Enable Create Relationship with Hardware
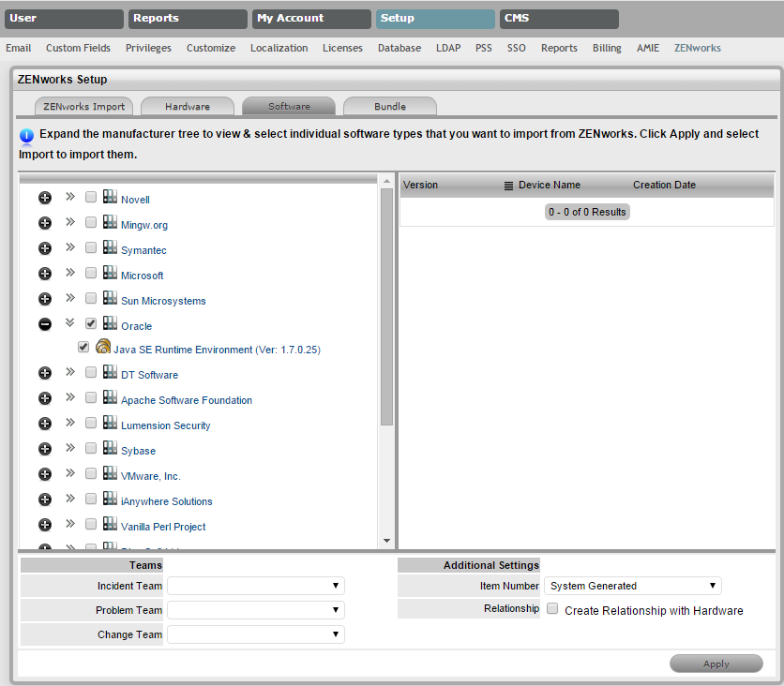This screenshot has height=686, width=784. point(552,609)
